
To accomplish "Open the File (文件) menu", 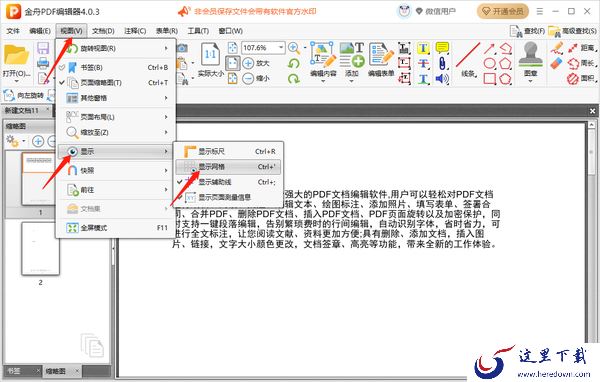I will pyautogui.click(x=13, y=31).
